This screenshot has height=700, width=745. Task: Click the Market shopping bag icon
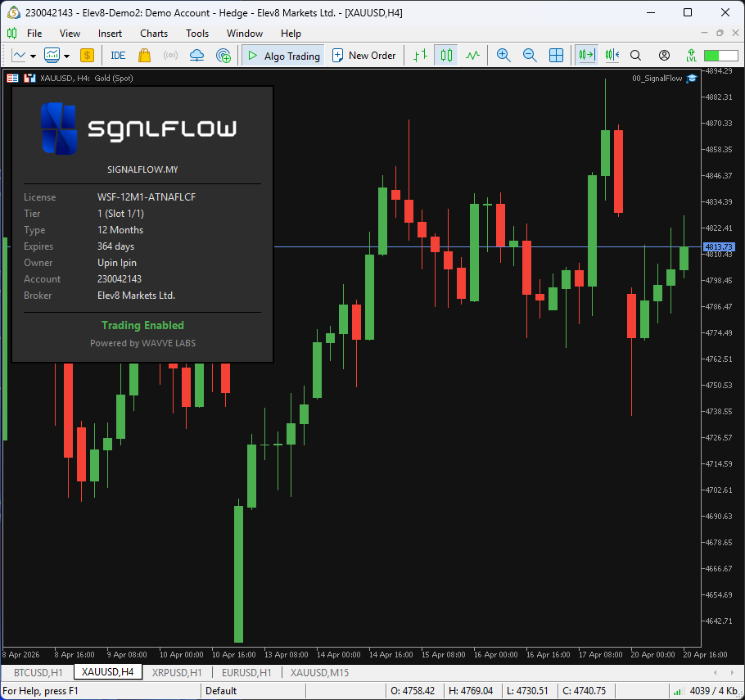coord(144,56)
